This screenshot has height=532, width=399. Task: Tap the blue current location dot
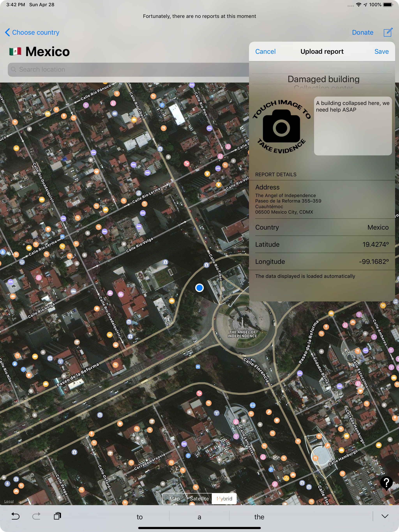tap(199, 288)
